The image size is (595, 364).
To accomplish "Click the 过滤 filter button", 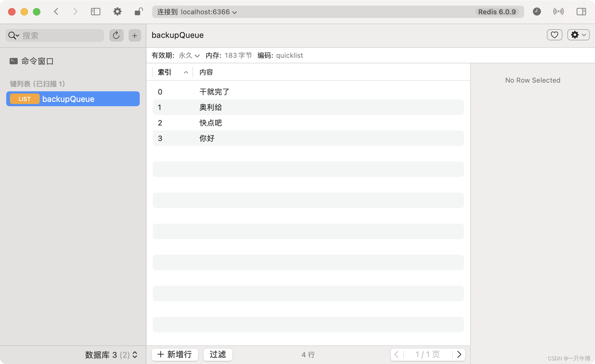I will tap(218, 354).
